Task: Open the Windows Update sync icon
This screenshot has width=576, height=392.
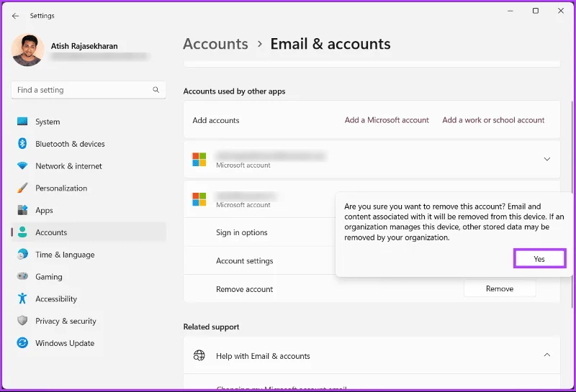Action: 22,343
